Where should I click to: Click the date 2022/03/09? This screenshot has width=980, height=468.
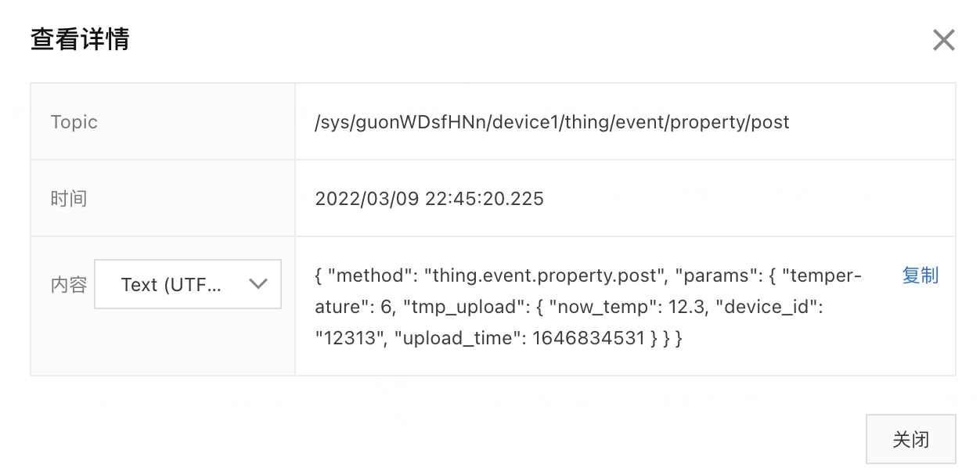[366, 199]
